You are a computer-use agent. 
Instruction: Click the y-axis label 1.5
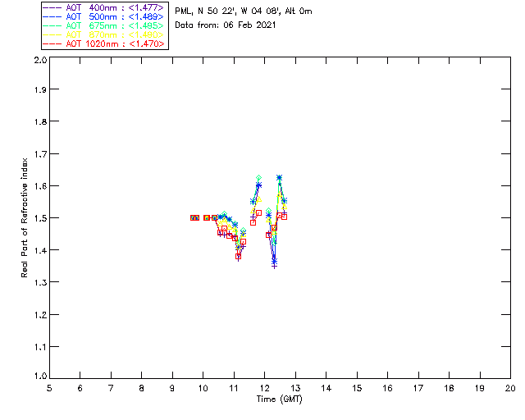click(x=40, y=218)
